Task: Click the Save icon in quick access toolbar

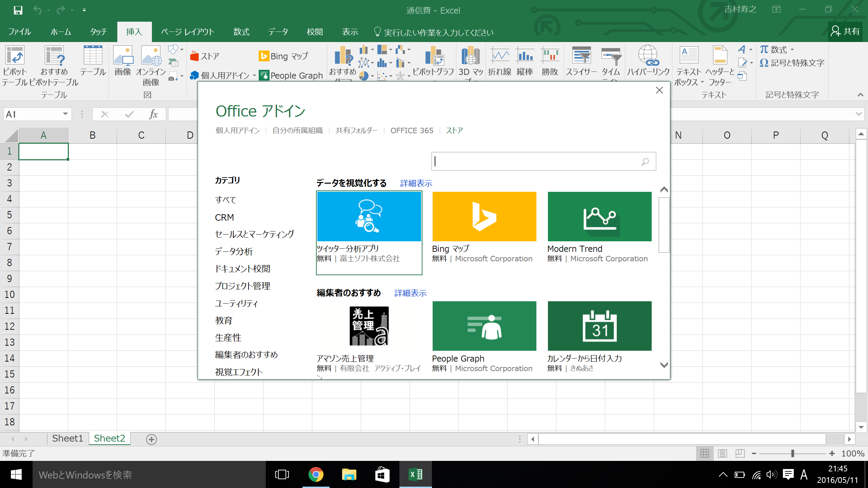Action: click(x=18, y=10)
